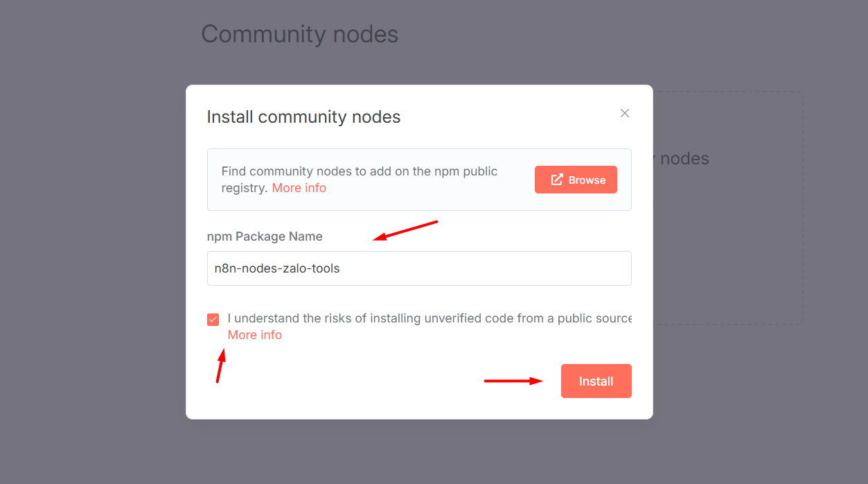This screenshot has width=868, height=484.
Task: Open More info link under risks statement
Action: click(254, 335)
